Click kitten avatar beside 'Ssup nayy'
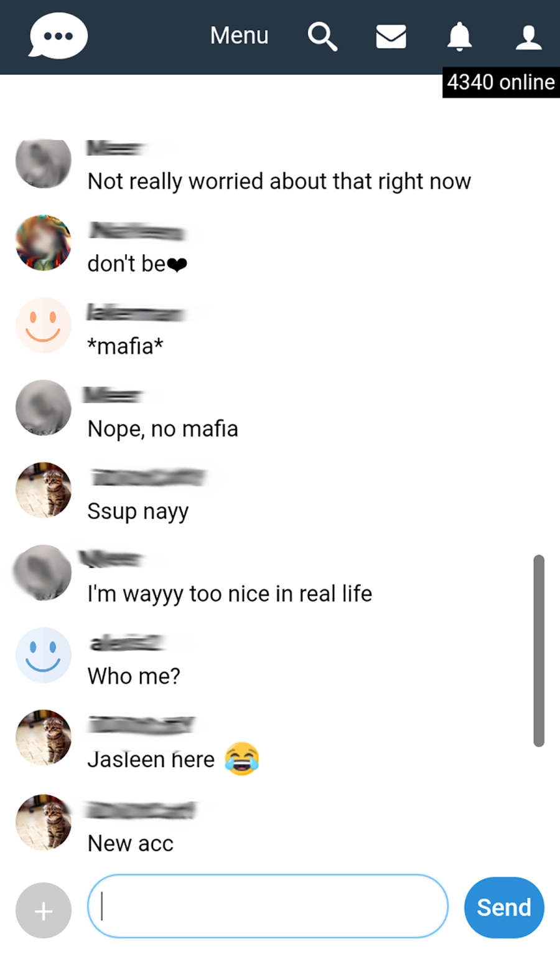 tap(44, 490)
